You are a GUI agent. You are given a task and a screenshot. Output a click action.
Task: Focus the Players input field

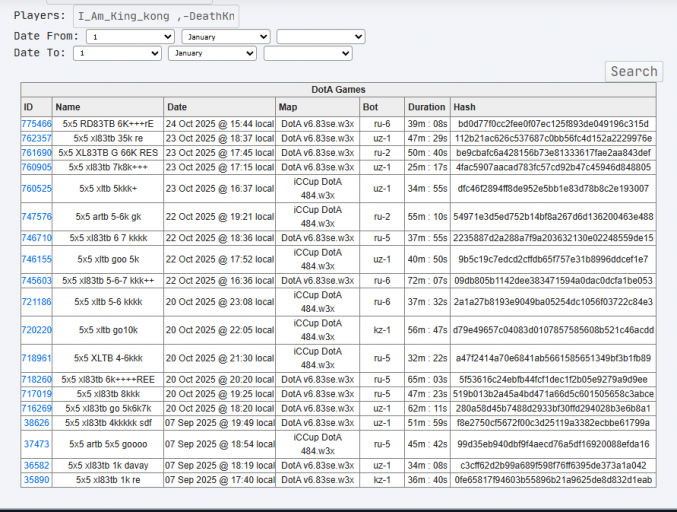click(156, 16)
